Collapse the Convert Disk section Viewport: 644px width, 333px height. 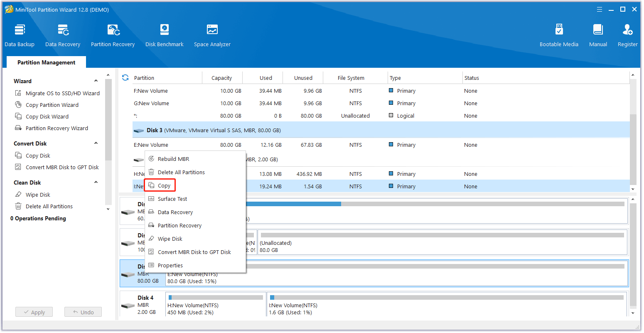coord(96,143)
